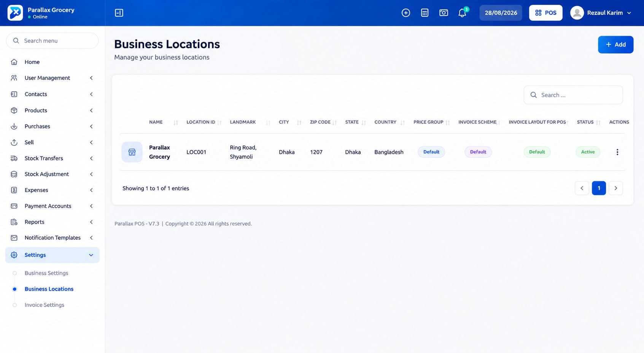Viewport: 644px width, 353px height.
Task: Sort table by Zip Code column
Action: (x=323, y=122)
